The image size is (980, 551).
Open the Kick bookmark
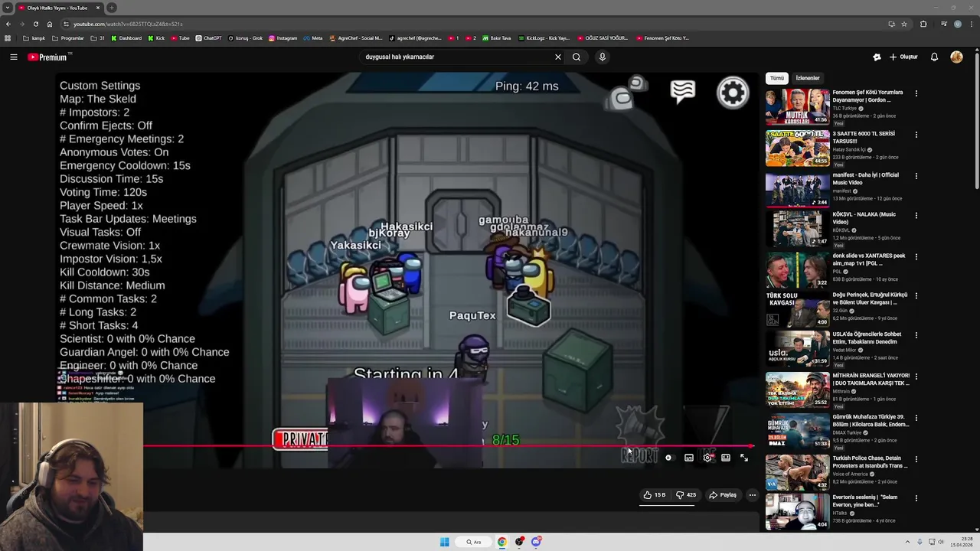tap(156, 38)
